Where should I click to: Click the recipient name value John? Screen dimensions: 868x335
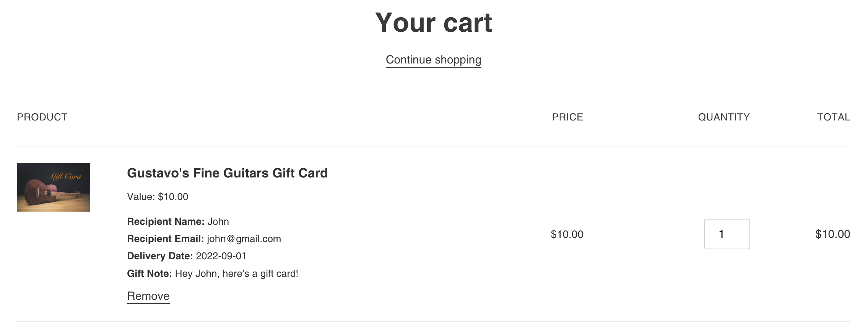tap(218, 222)
